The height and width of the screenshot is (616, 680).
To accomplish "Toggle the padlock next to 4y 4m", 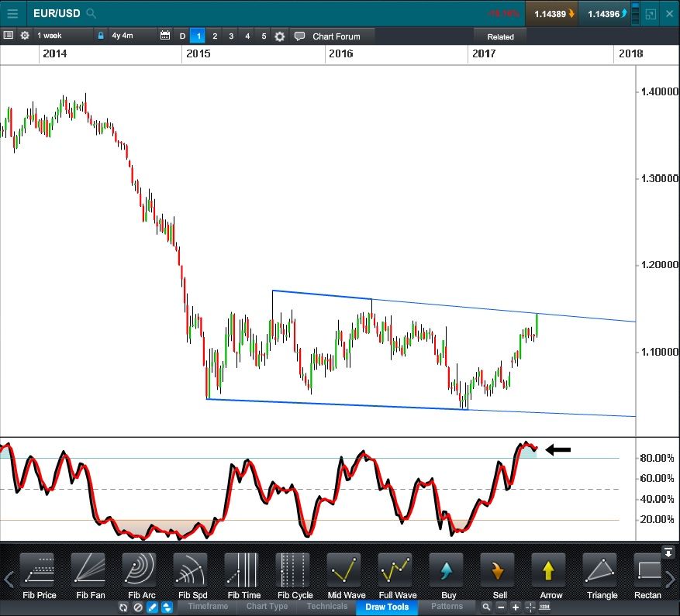I will point(101,36).
